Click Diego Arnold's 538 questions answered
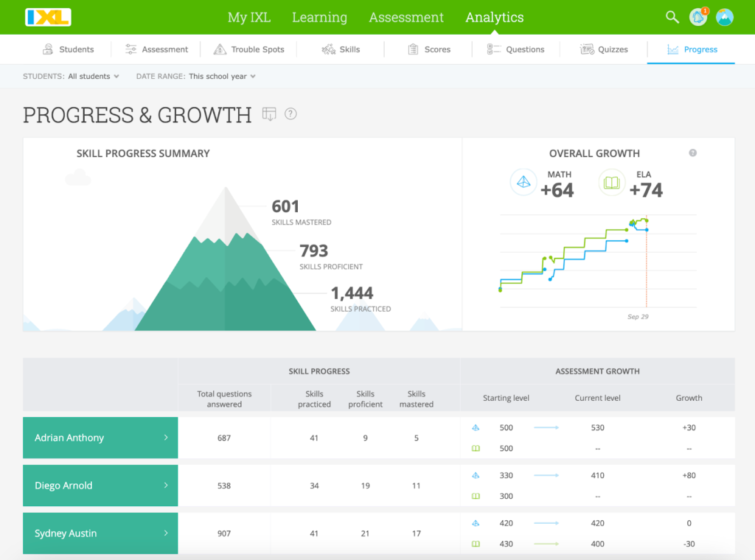 [x=224, y=486]
